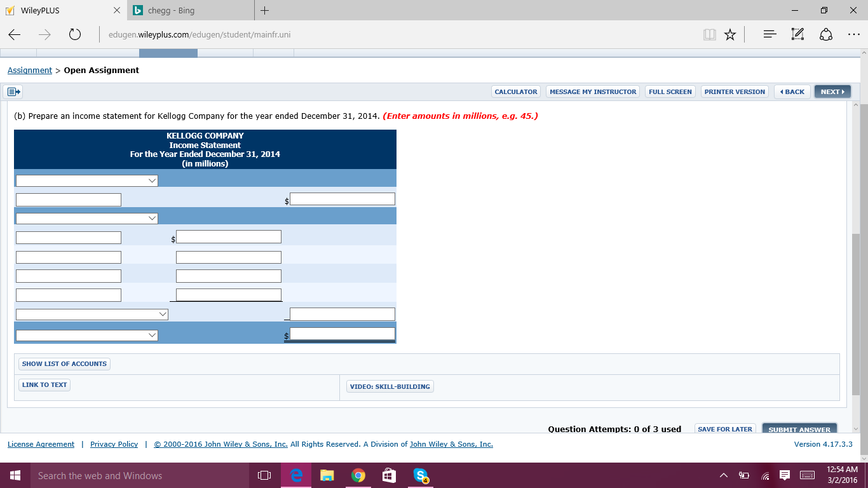
Task: Click the browser forward arrow
Action: coord(44,35)
